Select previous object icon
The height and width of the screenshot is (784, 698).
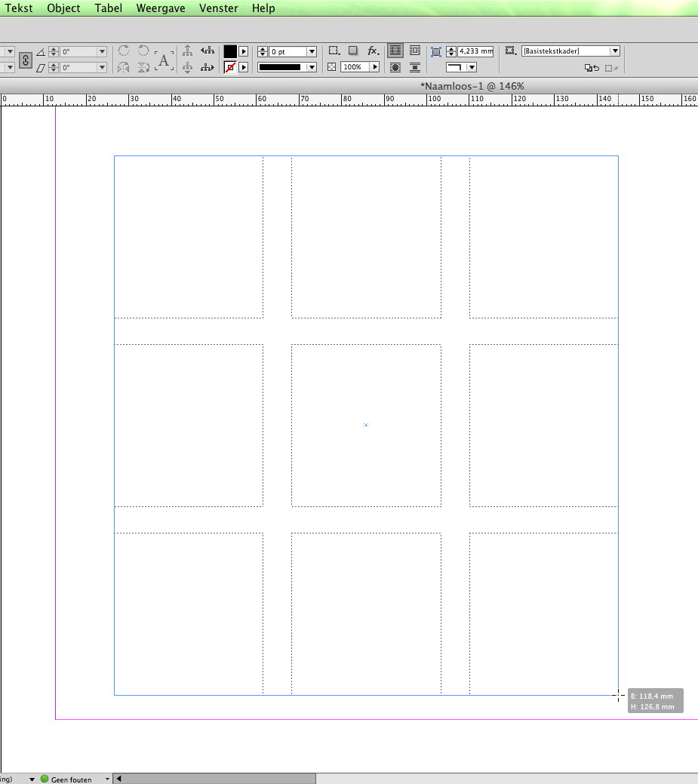tap(208, 51)
